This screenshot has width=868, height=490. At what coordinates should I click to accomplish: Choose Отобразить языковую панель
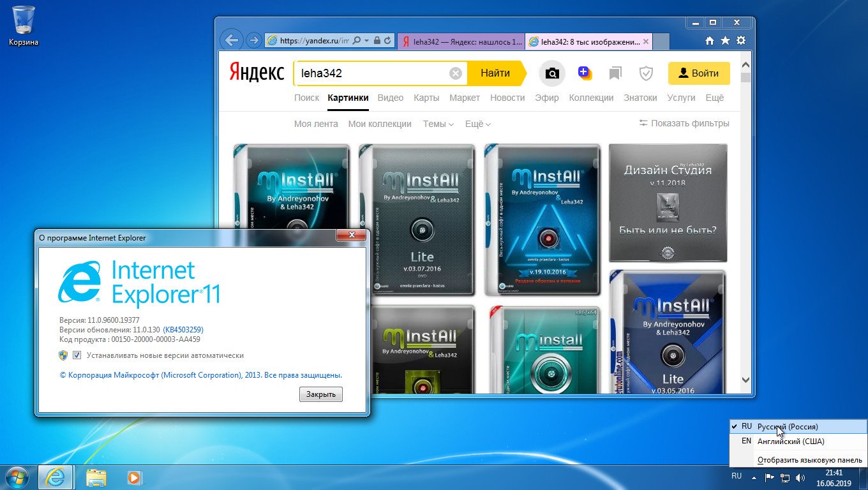click(x=809, y=460)
